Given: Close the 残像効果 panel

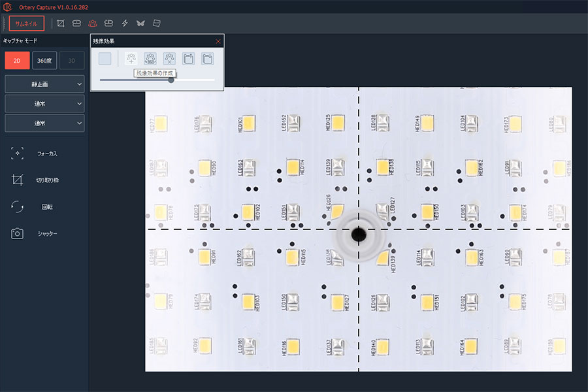Looking at the screenshot, I should click(218, 41).
